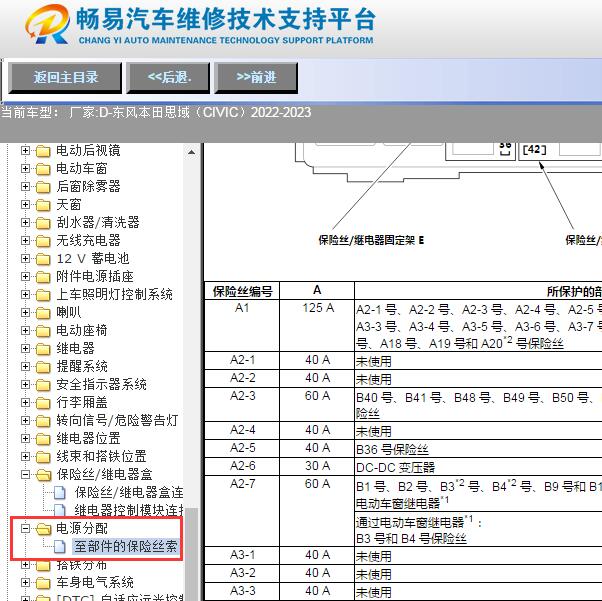Expand the 电动车窗 tree node
This screenshot has width=602, height=601.
pos(25,169)
